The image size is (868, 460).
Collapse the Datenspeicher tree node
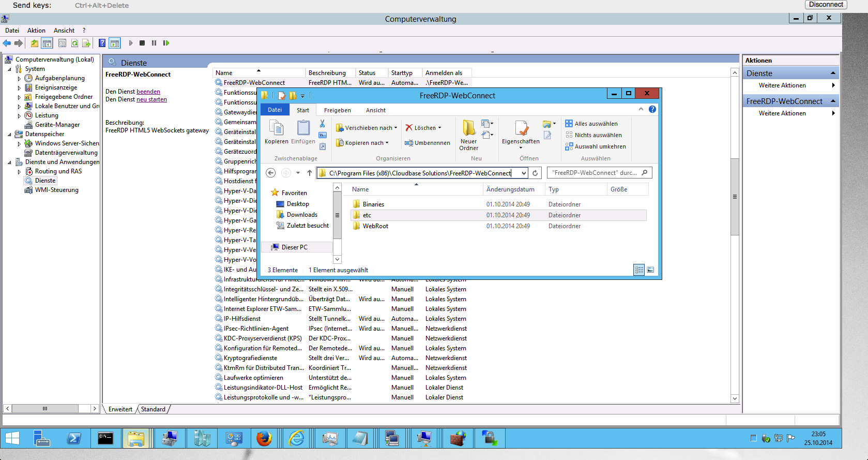tap(9, 134)
